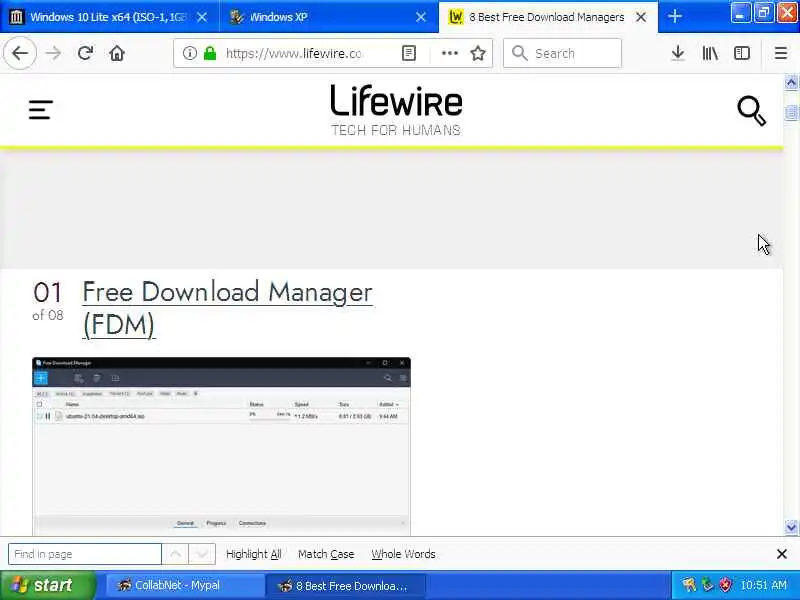Close the 8 Best Free Download Managers tab
This screenshot has height=600, width=800.
[x=641, y=17]
